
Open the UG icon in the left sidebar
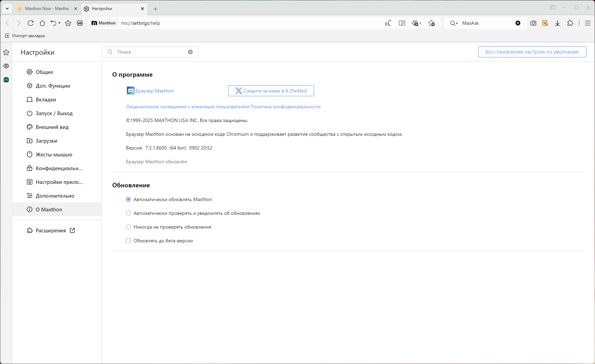point(6,80)
